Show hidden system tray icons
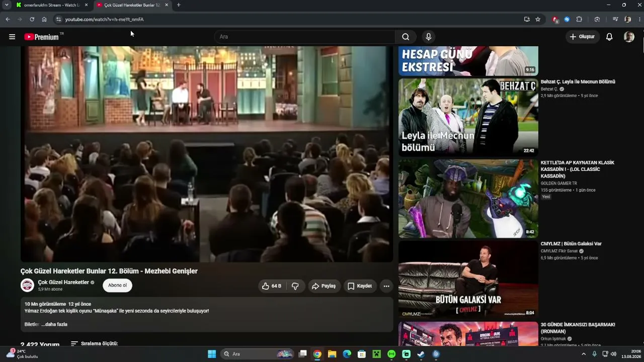 tap(584, 354)
